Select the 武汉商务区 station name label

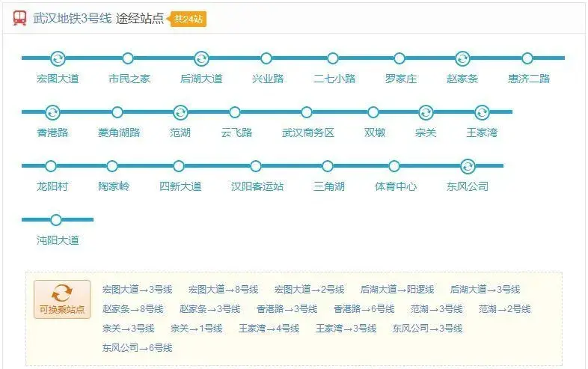pos(308,132)
